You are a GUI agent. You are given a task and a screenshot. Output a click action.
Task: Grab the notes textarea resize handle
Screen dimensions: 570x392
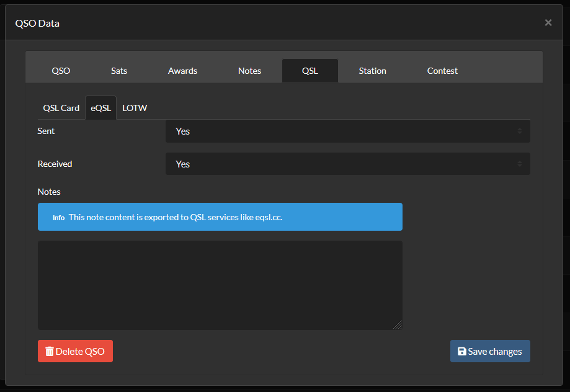(398, 326)
